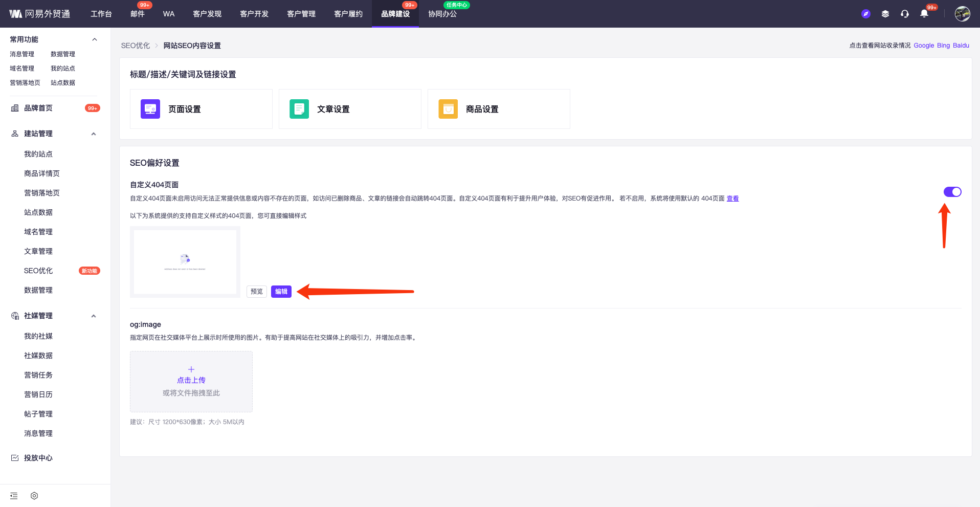Toggle the 自定义404页面 switch off
980x507 pixels.
[952, 192]
